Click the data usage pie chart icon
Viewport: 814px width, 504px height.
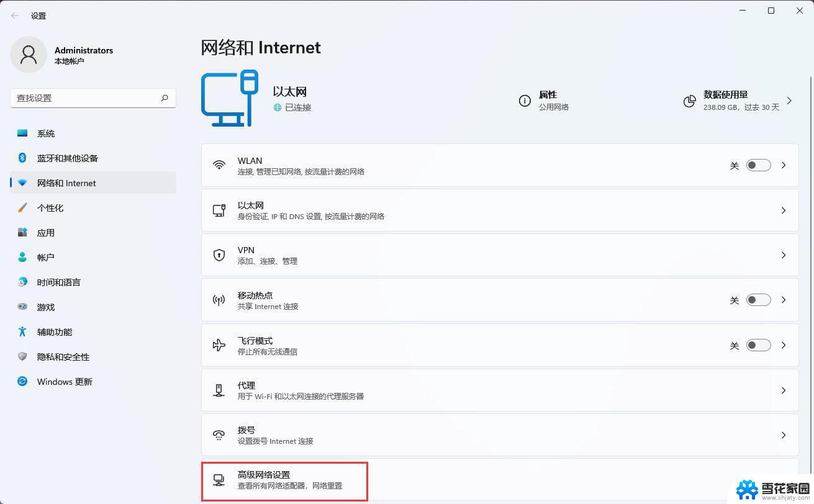click(x=689, y=101)
